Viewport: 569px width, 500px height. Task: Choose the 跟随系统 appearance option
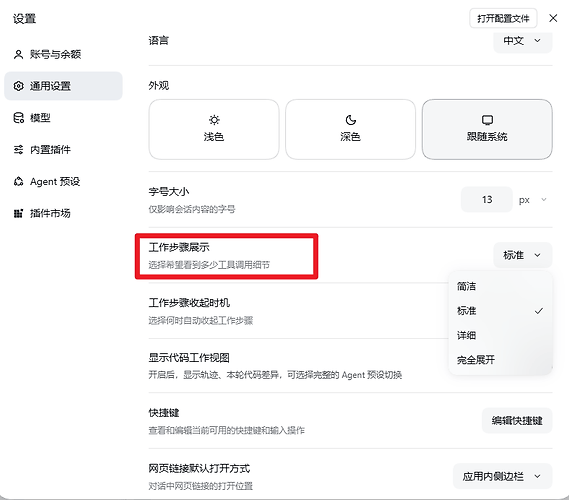(487, 129)
